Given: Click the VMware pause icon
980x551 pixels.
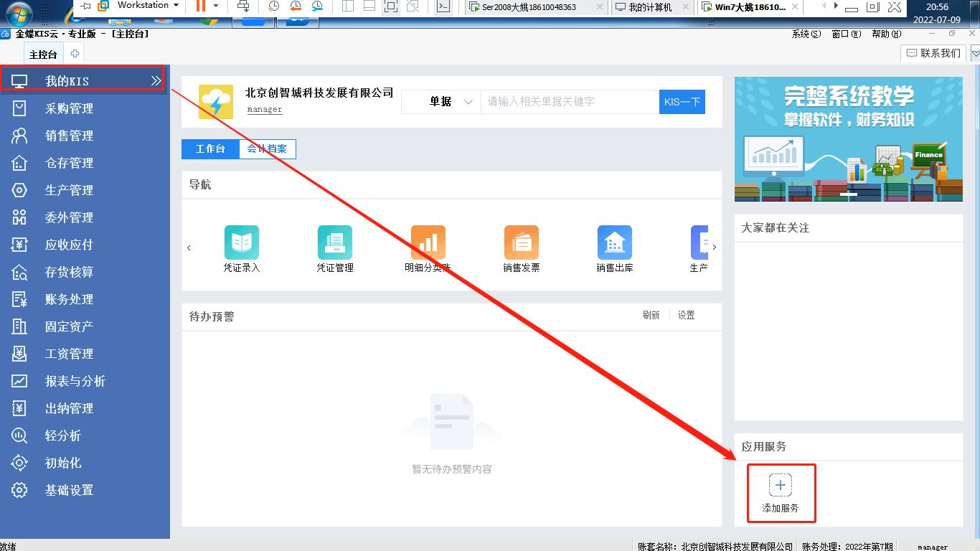Looking at the screenshot, I should (x=201, y=6).
